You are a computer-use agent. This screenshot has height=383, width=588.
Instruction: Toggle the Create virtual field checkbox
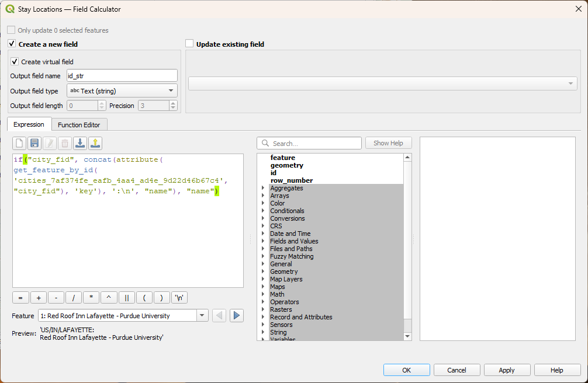coord(15,61)
